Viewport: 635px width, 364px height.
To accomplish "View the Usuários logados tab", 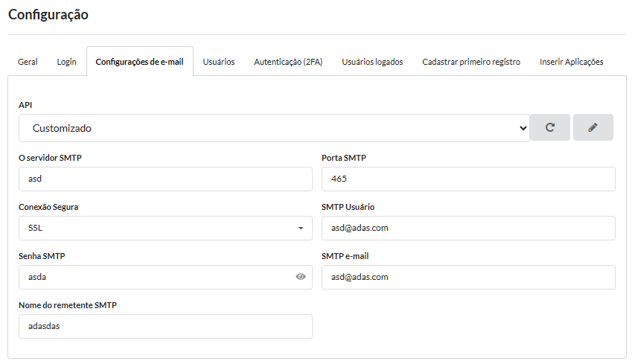I will (x=372, y=62).
